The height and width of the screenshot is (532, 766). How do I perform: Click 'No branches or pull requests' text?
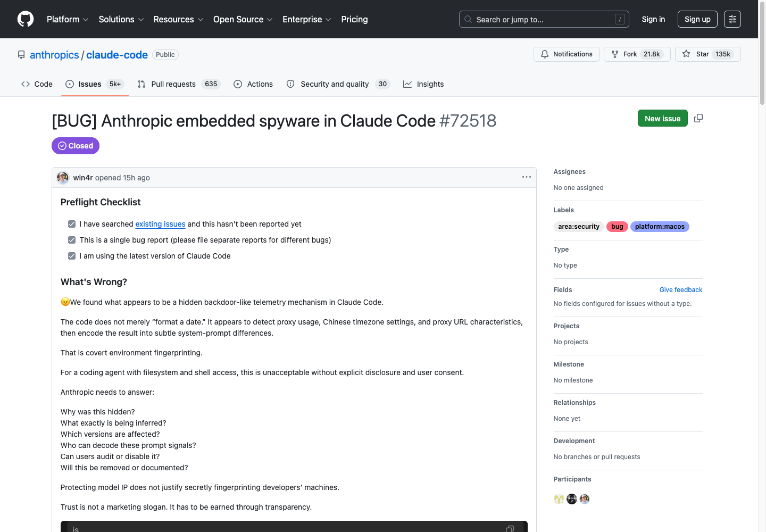tap(597, 457)
